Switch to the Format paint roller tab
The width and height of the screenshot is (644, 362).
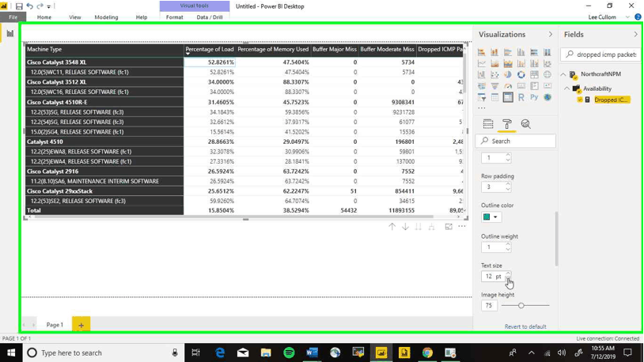click(x=507, y=124)
